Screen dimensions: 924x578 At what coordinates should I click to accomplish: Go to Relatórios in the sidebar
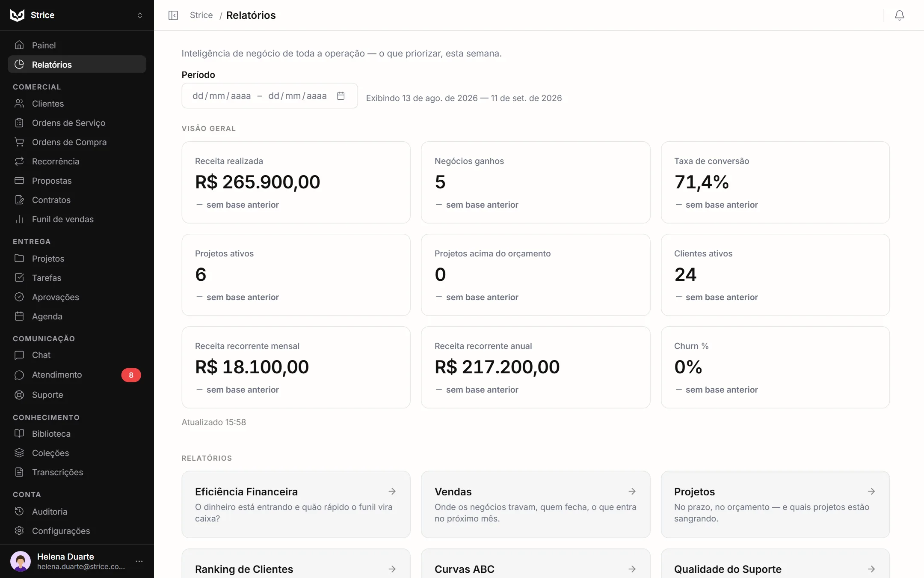click(x=77, y=64)
